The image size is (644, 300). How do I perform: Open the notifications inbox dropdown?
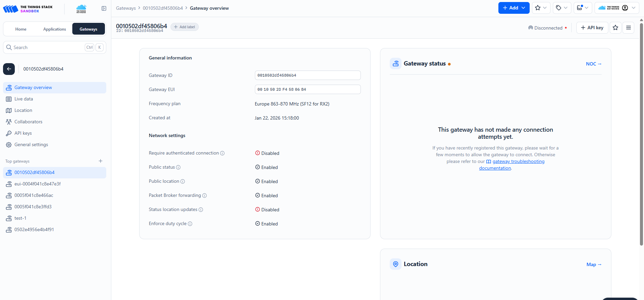click(x=582, y=8)
